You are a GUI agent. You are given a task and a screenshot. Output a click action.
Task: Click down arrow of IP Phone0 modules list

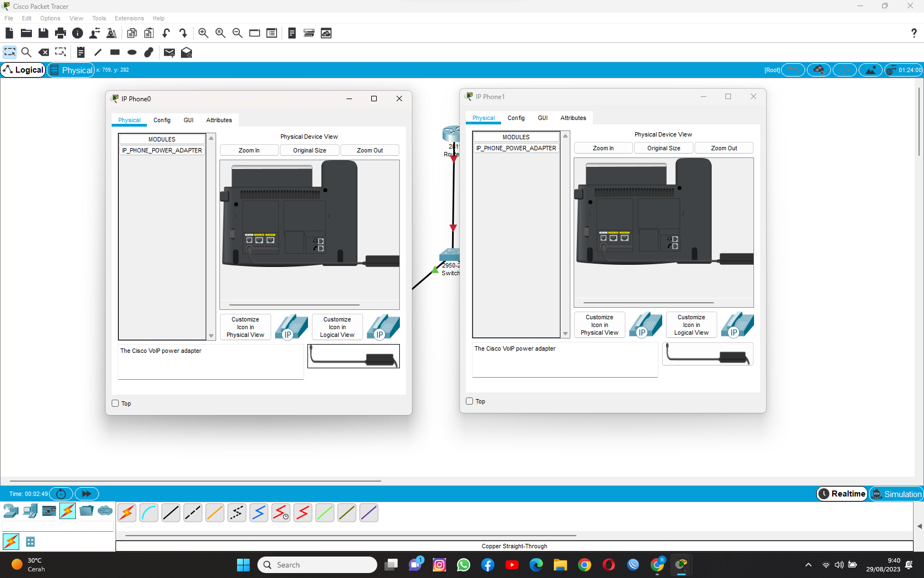pyautogui.click(x=211, y=336)
